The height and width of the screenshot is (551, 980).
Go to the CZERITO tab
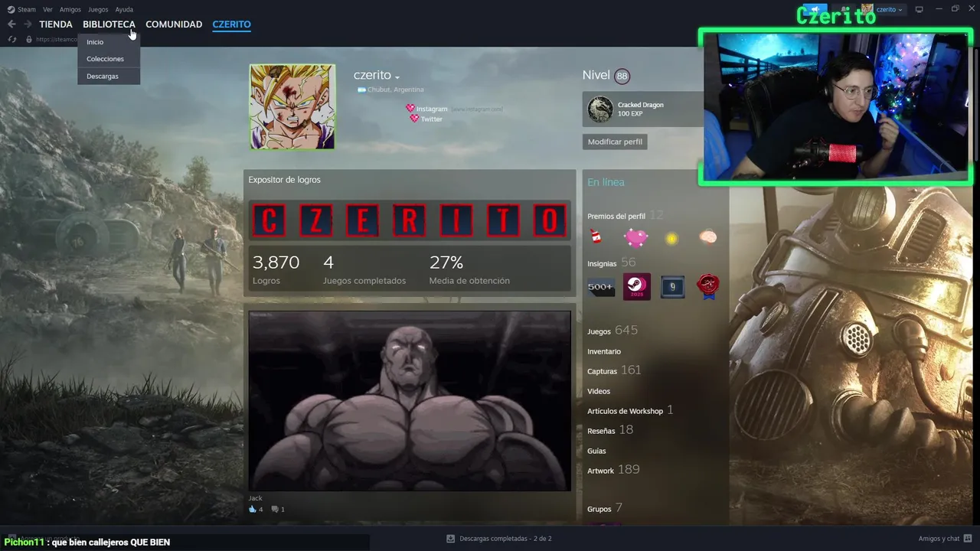point(231,24)
